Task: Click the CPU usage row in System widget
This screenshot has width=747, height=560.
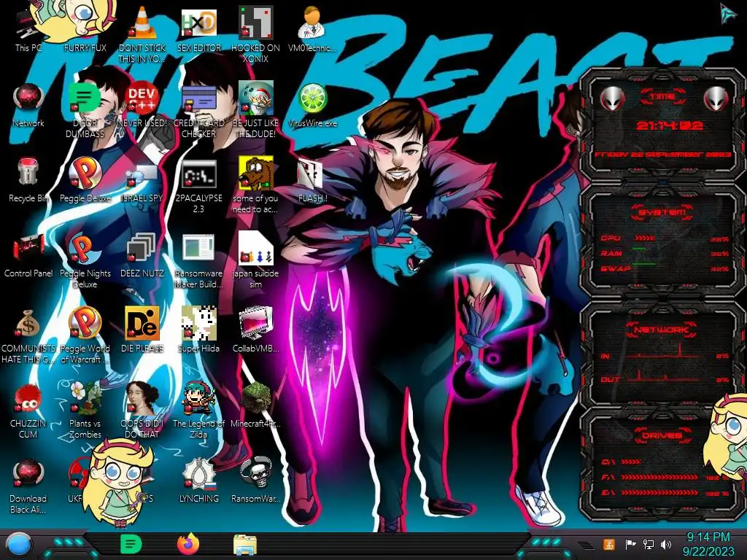Action: (x=665, y=238)
